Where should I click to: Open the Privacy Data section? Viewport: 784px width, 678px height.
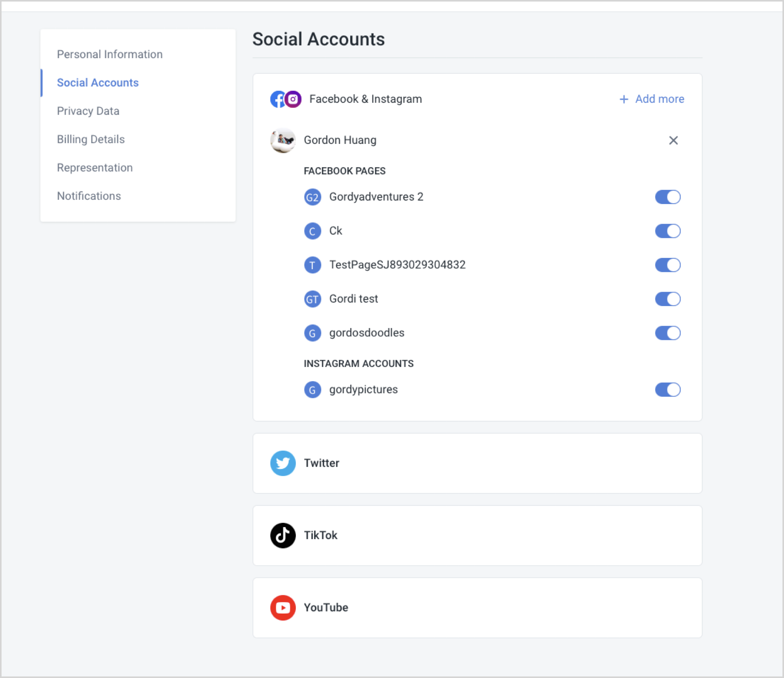pos(88,111)
